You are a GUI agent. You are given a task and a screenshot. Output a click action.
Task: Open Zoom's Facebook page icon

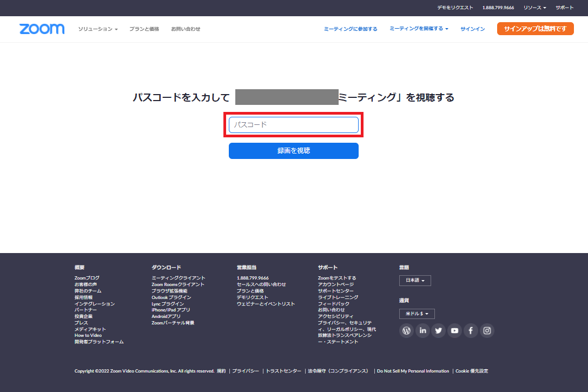pyautogui.click(x=471, y=330)
